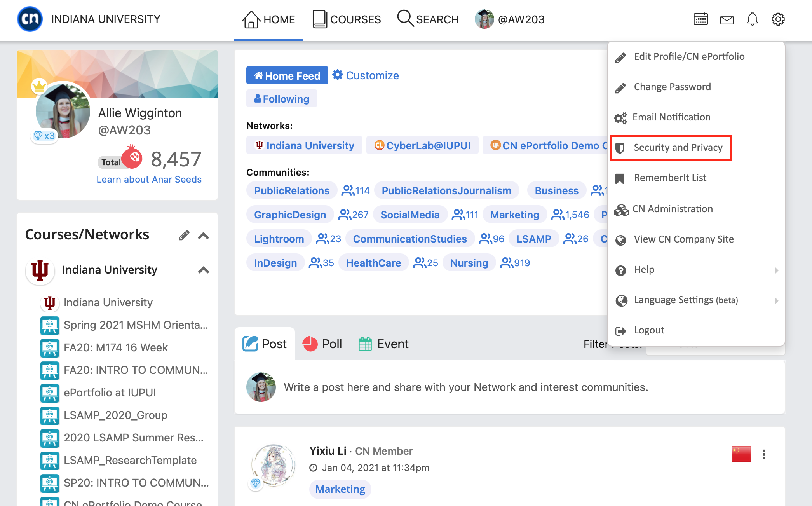Screen dimensions: 812x506
Task: Select Change Password menu item
Action: tap(696, 87)
